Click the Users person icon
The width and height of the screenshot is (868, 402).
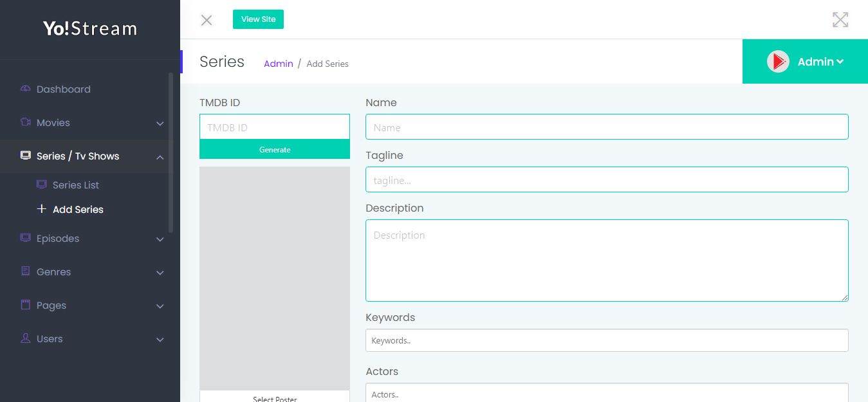[26, 338]
